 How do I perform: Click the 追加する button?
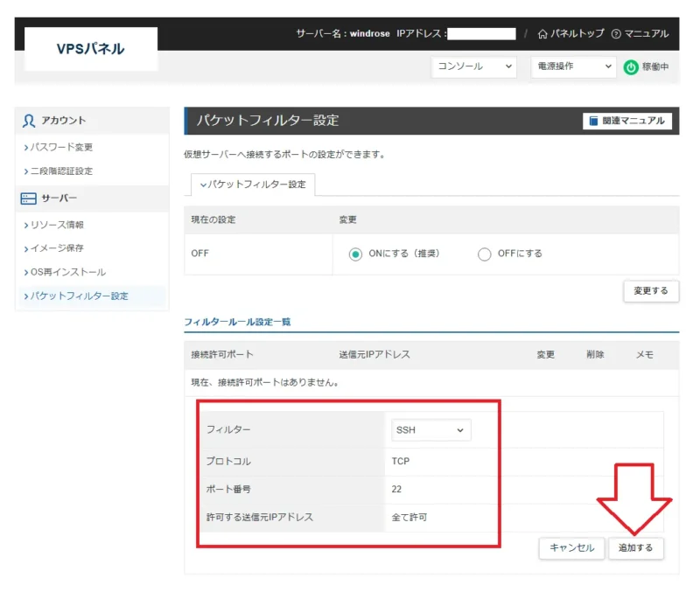[x=636, y=549]
